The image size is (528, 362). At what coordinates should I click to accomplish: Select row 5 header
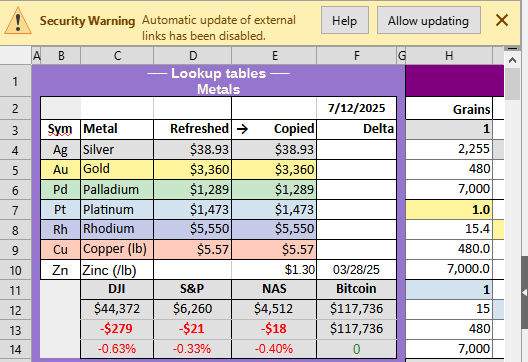pos(15,170)
